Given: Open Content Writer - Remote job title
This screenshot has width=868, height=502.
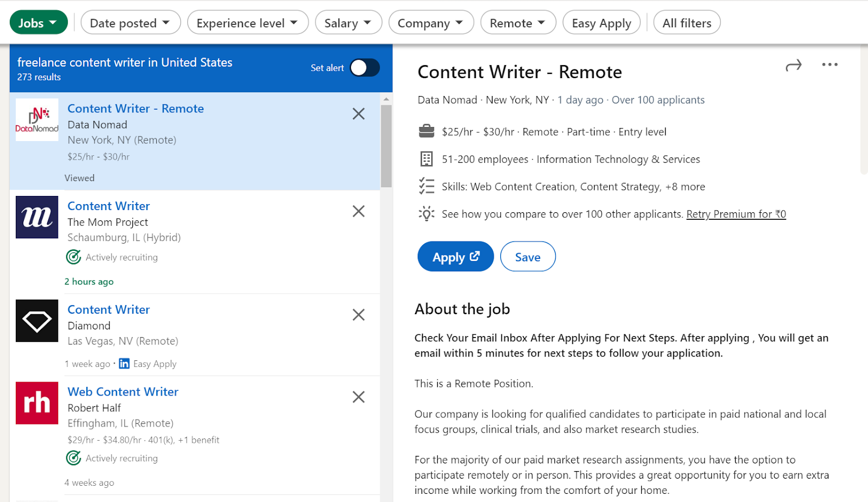Looking at the screenshot, I should 136,109.
